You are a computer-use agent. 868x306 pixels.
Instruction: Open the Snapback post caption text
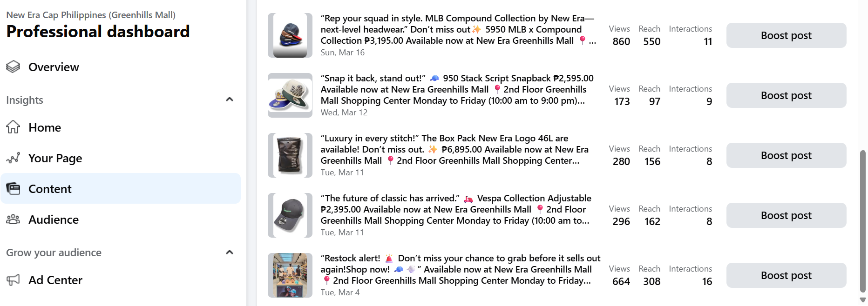456,89
